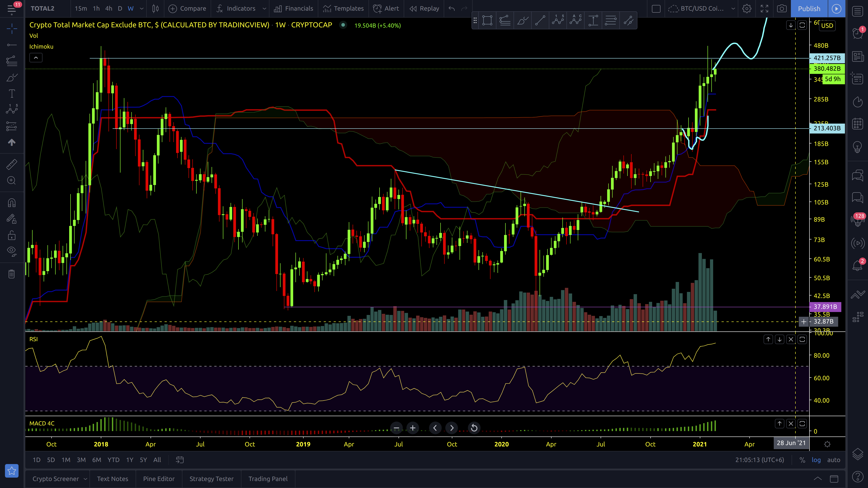Remove drawings with the trash icon
The image size is (868, 488).
[x=12, y=274]
